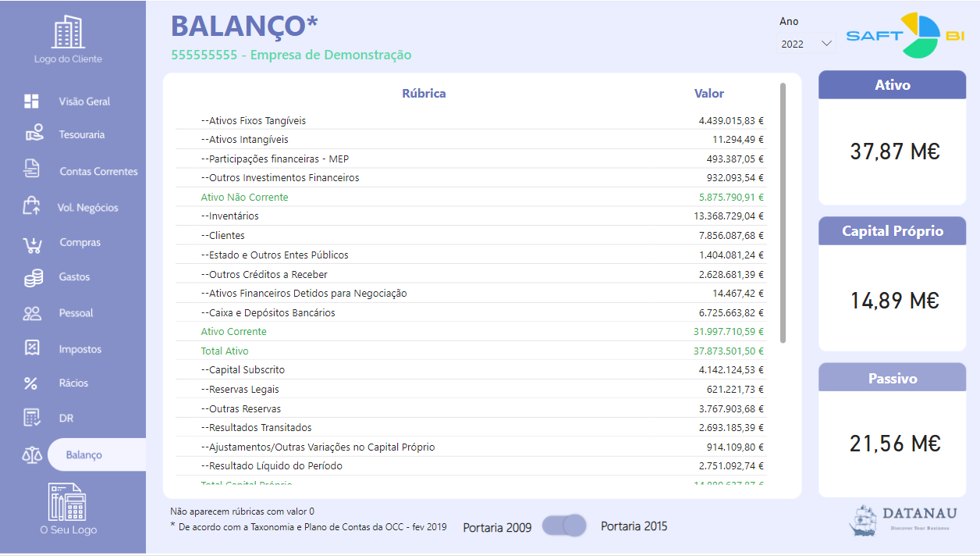Toggle the Portaria 2009/2015 switch

(564, 526)
